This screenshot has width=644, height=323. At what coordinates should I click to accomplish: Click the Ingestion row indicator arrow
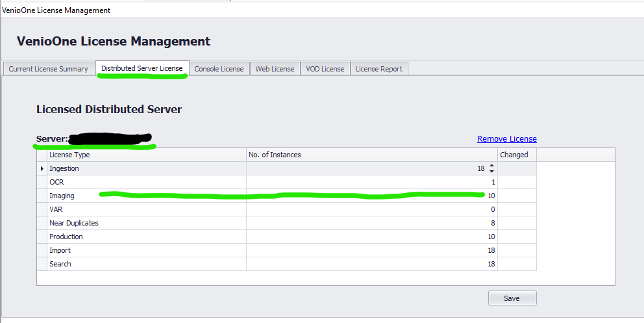coord(42,168)
